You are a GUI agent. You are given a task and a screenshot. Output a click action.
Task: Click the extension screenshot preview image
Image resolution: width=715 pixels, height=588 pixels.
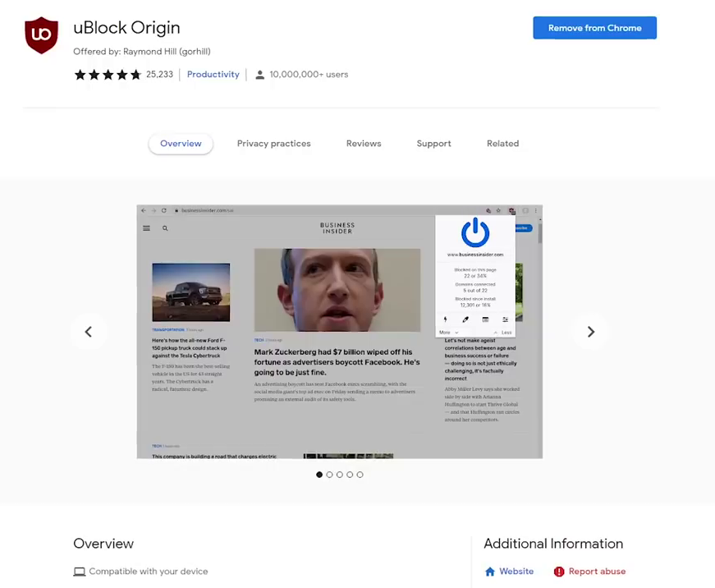click(339, 332)
